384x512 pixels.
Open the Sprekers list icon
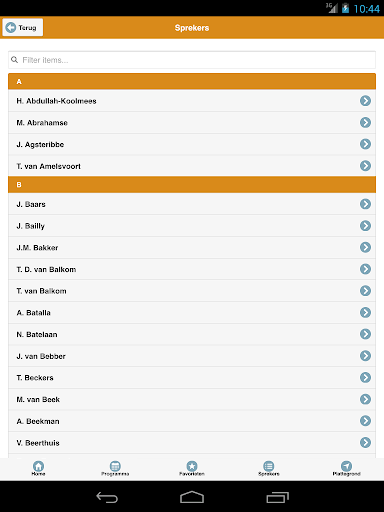(269, 466)
